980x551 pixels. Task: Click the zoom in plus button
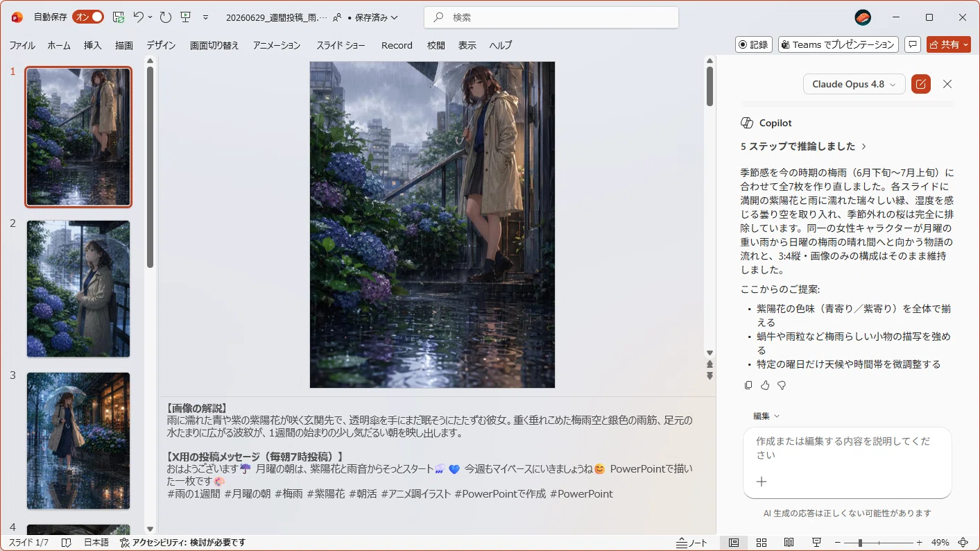coord(920,543)
